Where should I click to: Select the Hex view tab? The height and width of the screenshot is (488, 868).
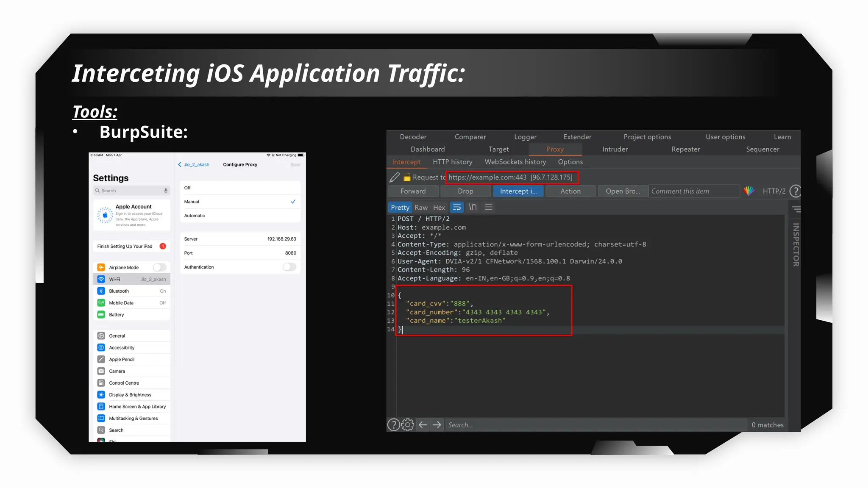click(x=439, y=208)
